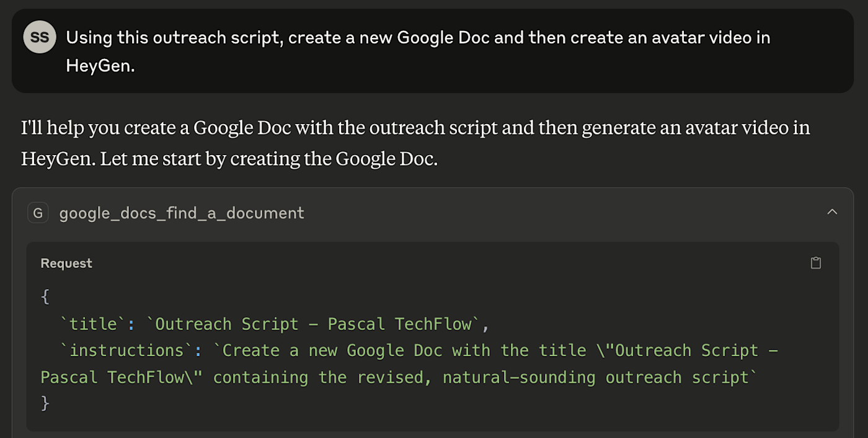This screenshot has height=438, width=868.
Task: Click the closing curly brace of request
Action: click(x=45, y=403)
